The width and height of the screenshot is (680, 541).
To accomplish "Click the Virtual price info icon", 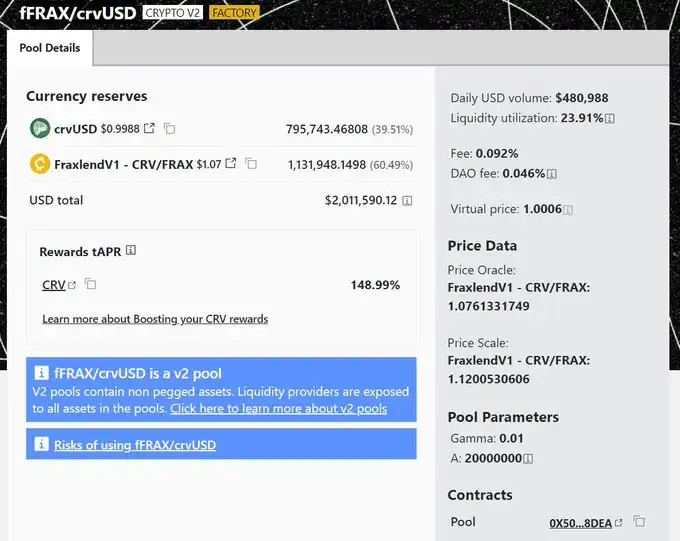I will click(x=568, y=210).
